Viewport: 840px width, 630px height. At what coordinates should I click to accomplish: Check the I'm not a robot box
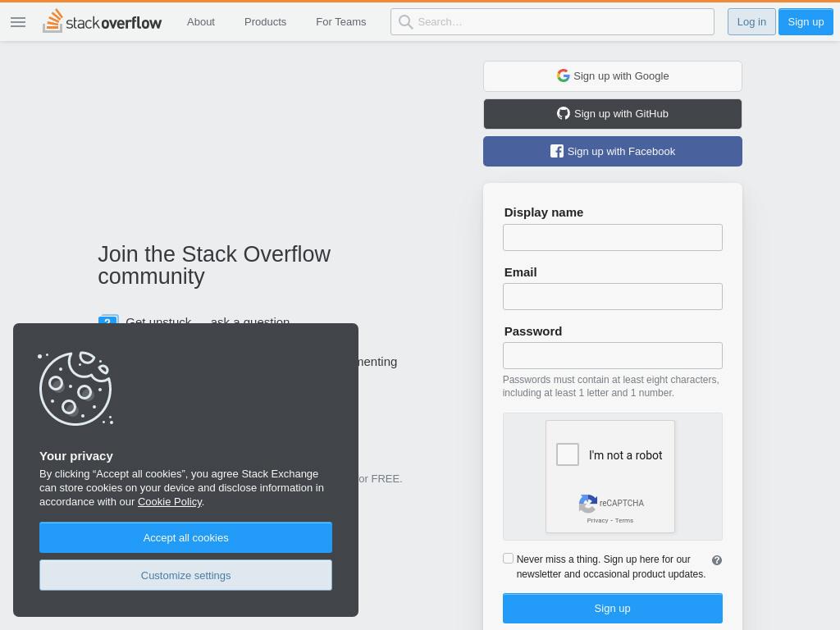pos(568,454)
